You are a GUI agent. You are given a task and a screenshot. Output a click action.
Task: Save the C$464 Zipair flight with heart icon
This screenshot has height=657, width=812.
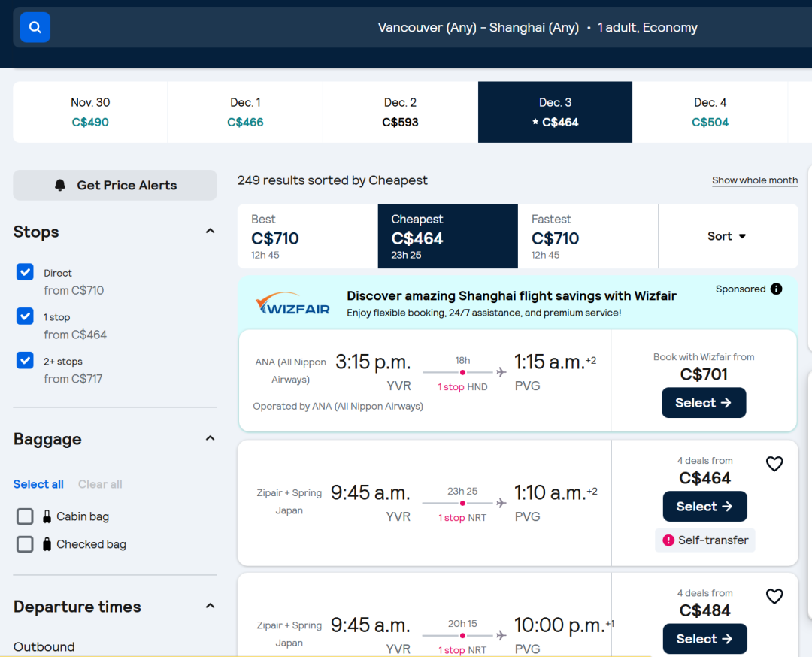tap(774, 464)
